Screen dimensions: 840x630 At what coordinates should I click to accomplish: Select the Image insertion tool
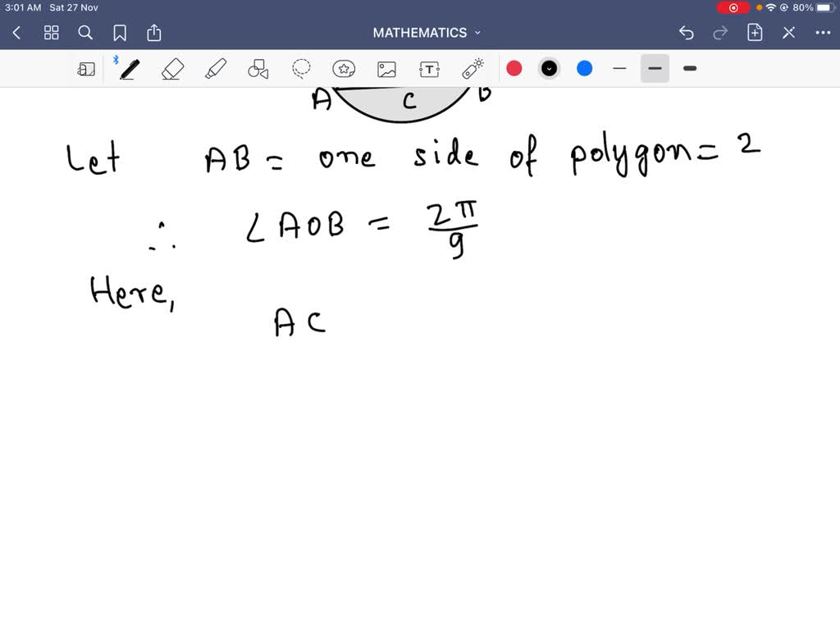(x=386, y=68)
